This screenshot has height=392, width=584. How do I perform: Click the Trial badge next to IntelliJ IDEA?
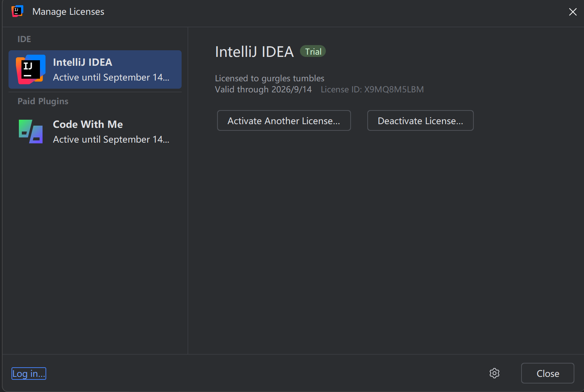(x=313, y=51)
